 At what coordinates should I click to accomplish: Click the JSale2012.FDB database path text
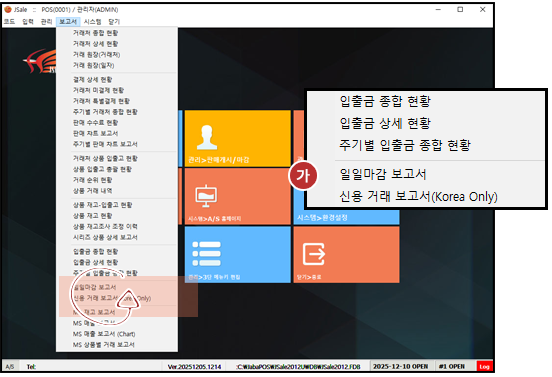(x=299, y=367)
